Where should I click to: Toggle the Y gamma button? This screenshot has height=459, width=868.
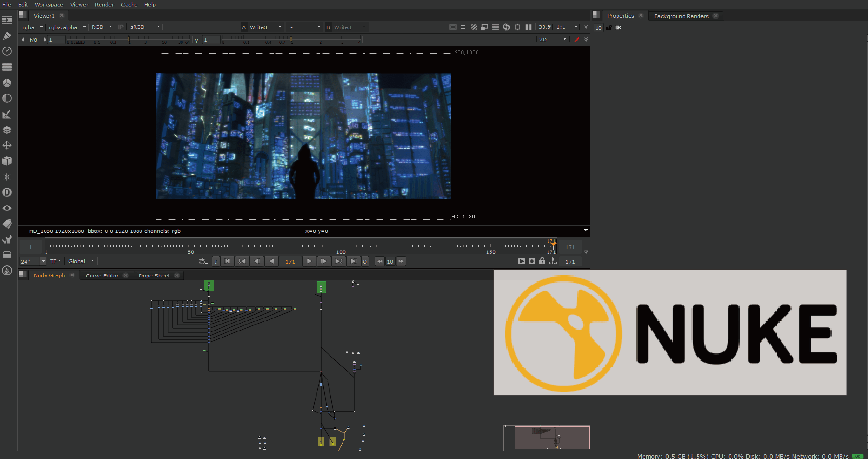[196, 40]
